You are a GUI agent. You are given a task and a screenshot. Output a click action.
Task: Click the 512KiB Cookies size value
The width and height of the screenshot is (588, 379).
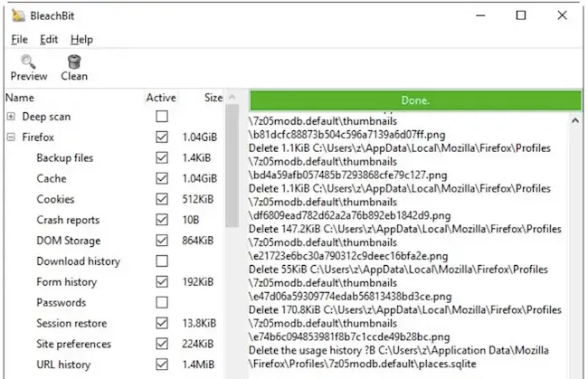tap(197, 199)
